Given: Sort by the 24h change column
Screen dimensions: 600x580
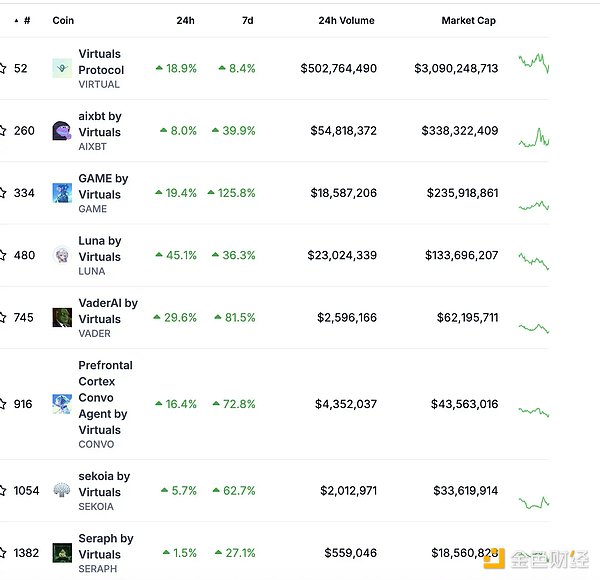Looking at the screenshot, I should pyautogui.click(x=187, y=20).
